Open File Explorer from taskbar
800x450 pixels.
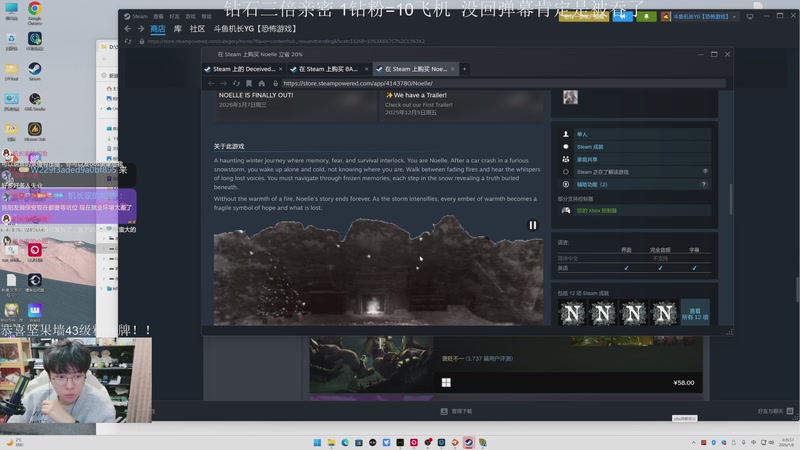pos(331,442)
